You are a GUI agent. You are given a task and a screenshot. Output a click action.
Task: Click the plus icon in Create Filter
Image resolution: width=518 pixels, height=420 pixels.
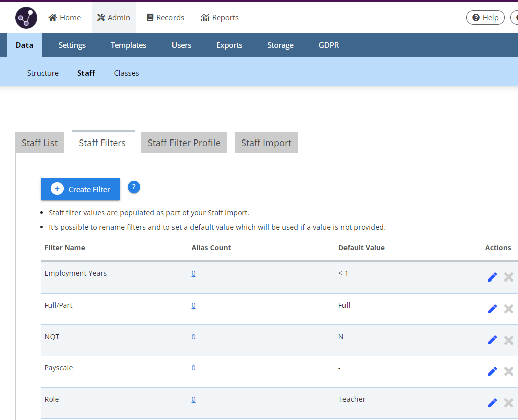coord(57,189)
